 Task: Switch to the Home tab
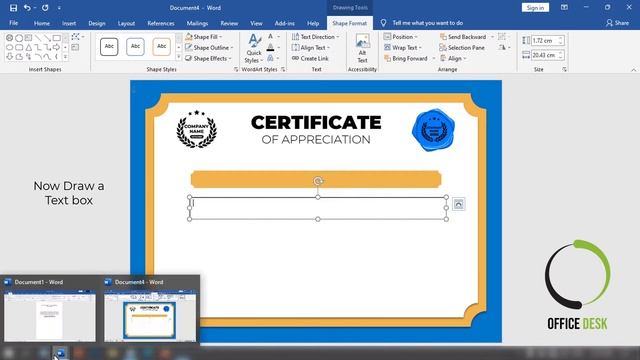[x=42, y=23]
